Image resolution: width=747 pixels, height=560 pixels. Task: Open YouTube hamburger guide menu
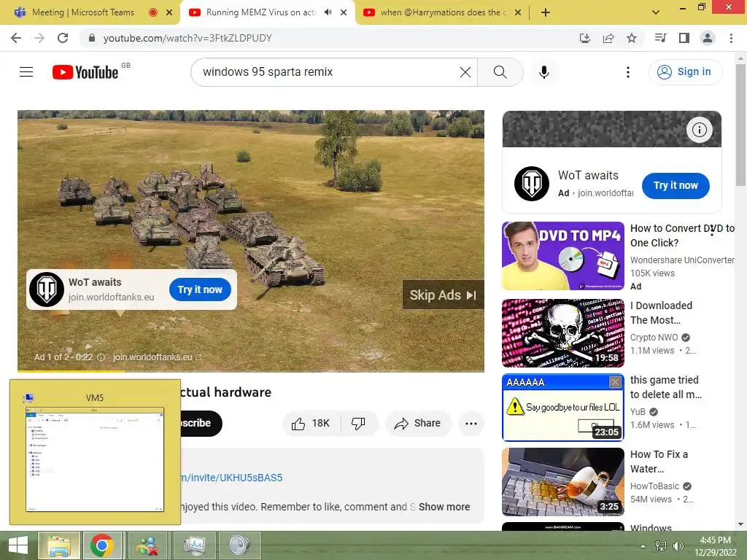click(26, 72)
